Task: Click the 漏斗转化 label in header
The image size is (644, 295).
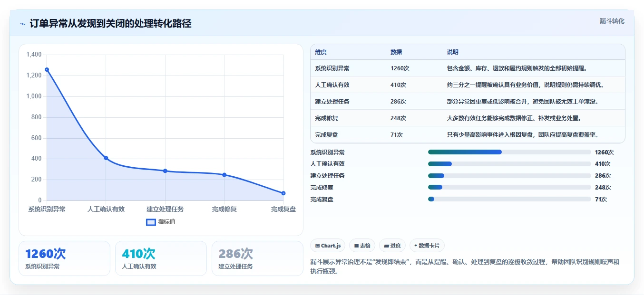Action: (x=612, y=21)
